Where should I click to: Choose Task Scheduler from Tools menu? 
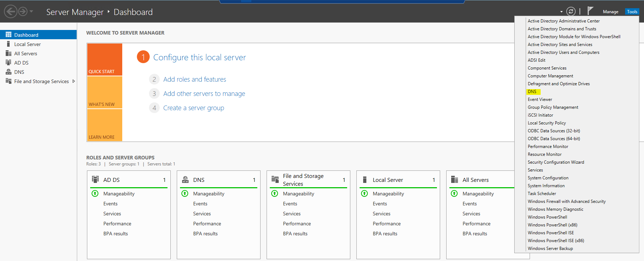coord(542,194)
